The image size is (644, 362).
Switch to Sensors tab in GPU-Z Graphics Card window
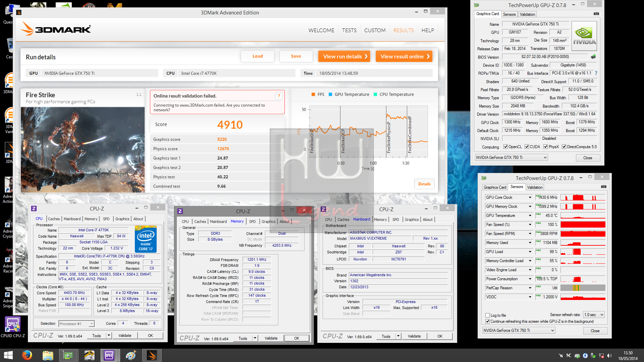(509, 14)
